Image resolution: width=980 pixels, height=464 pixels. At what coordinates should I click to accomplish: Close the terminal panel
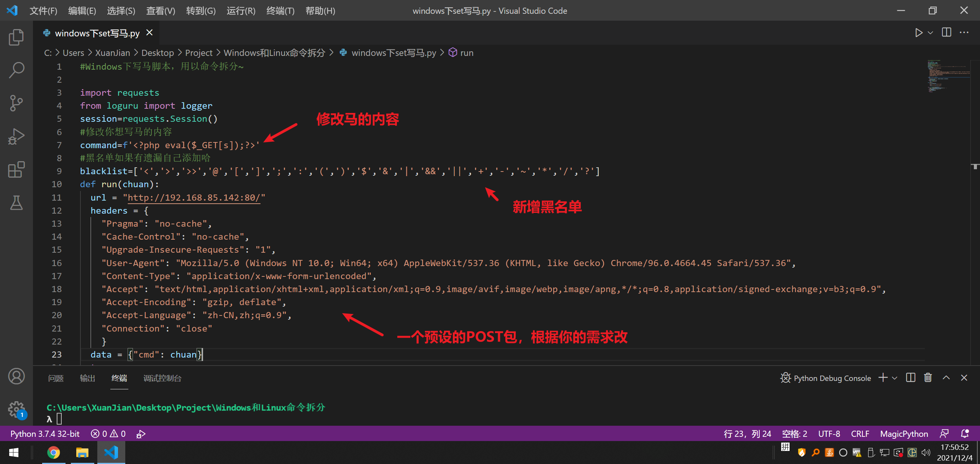tap(964, 378)
